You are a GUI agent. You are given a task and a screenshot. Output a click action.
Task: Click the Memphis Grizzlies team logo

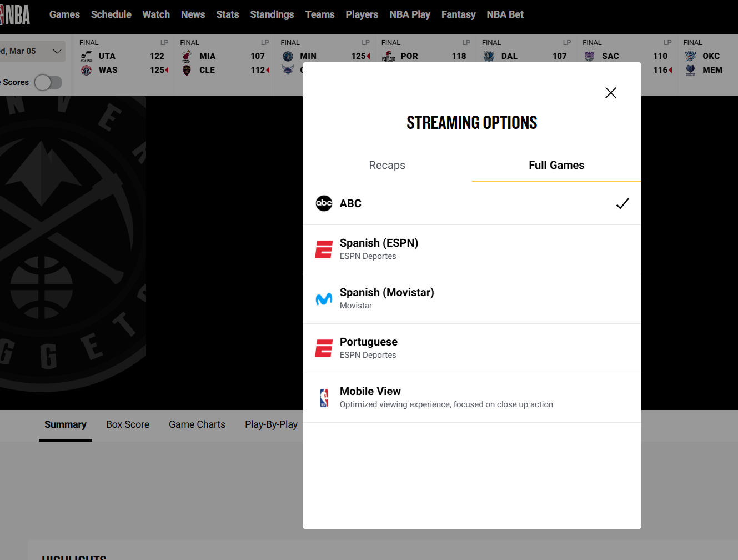click(x=690, y=70)
